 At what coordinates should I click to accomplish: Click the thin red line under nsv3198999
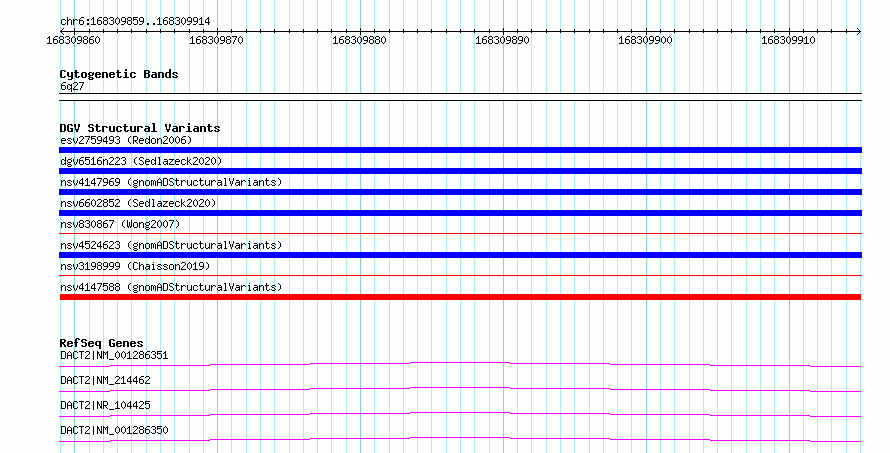coord(460,275)
